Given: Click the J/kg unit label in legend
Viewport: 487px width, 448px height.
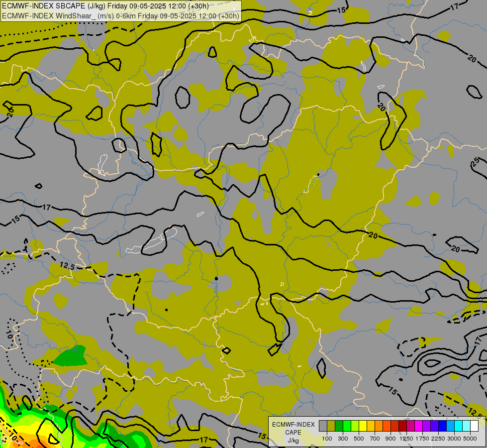Looking at the screenshot, I should click(x=293, y=441).
